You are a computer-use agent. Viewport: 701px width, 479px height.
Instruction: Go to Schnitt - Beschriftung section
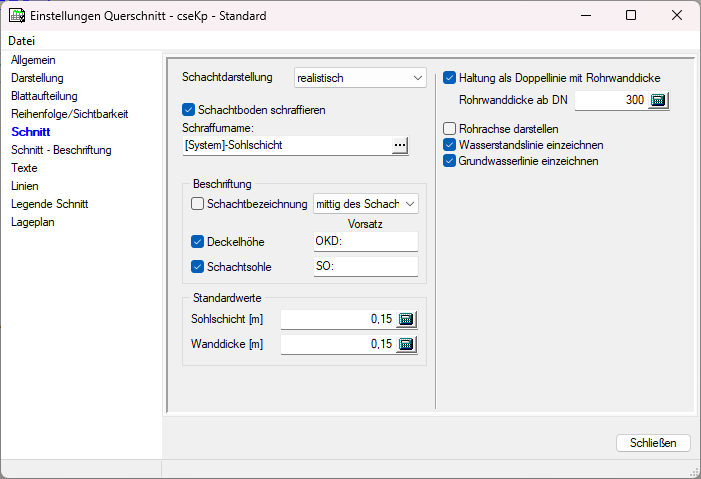[61, 150]
